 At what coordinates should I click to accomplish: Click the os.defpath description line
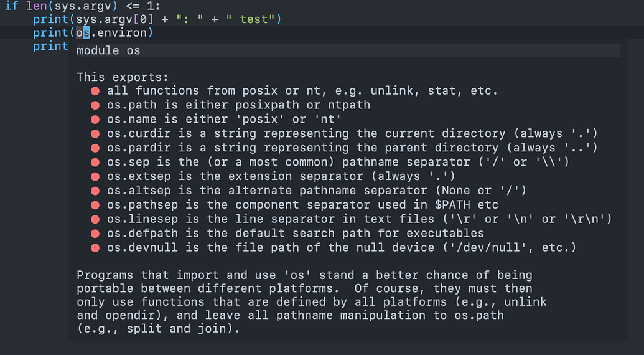tap(296, 234)
